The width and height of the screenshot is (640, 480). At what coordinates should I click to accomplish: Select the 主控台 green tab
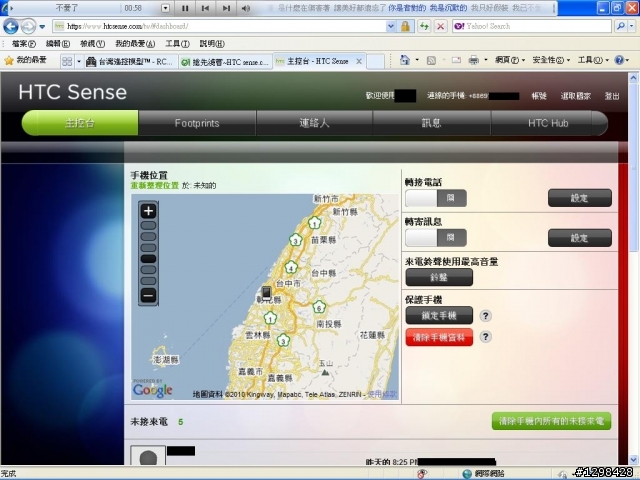click(80, 123)
